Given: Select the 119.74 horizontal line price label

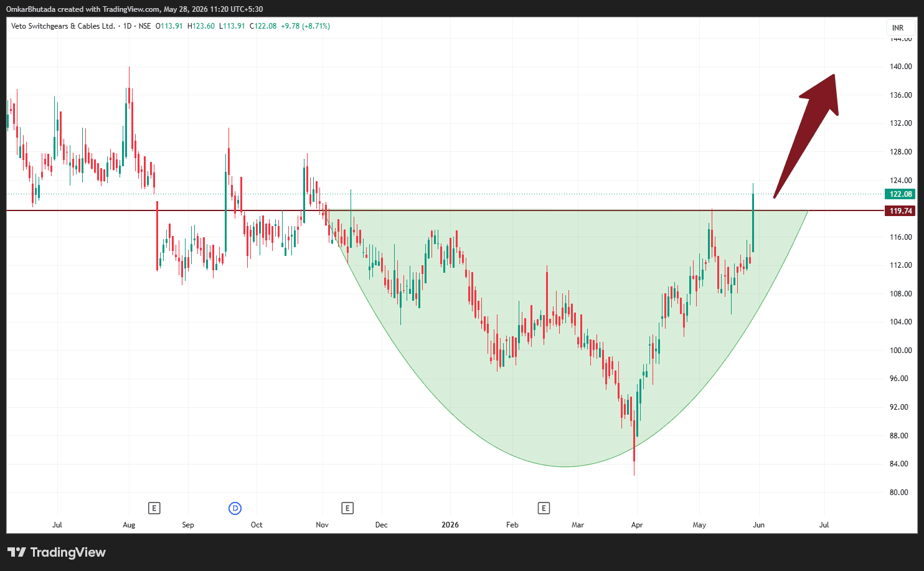Looking at the screenshot, I should click(900, 211).
